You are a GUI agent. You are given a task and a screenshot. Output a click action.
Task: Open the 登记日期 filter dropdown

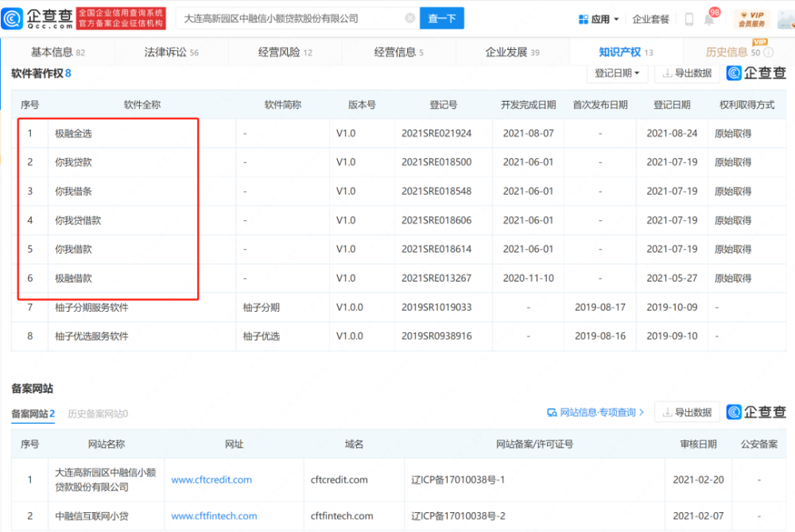[x=619, y=73]
